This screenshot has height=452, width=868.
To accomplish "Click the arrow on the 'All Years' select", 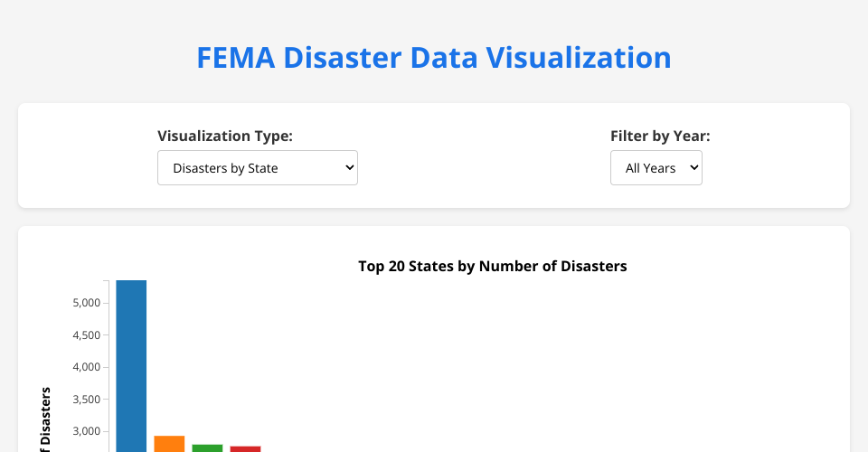I will click(693, 168).
